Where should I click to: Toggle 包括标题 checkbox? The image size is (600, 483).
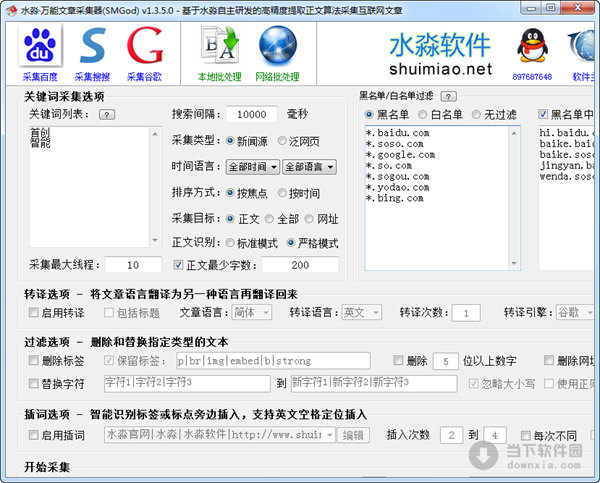(109, 312)
